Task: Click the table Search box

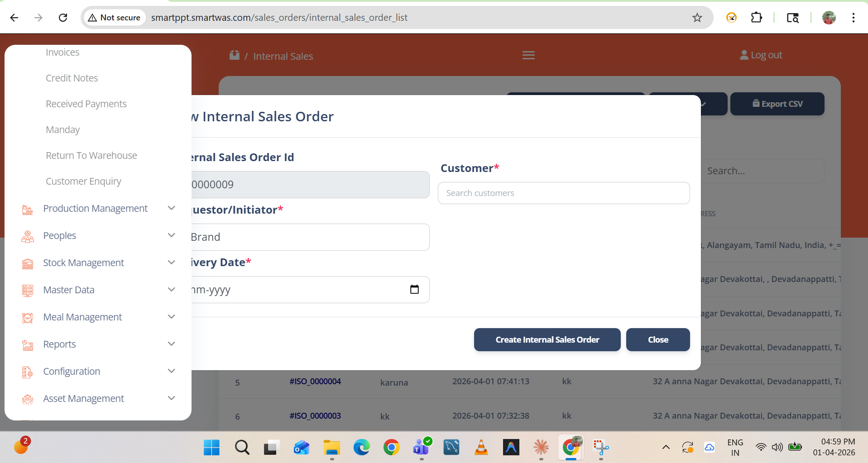Action: click(x=762, y=171)
